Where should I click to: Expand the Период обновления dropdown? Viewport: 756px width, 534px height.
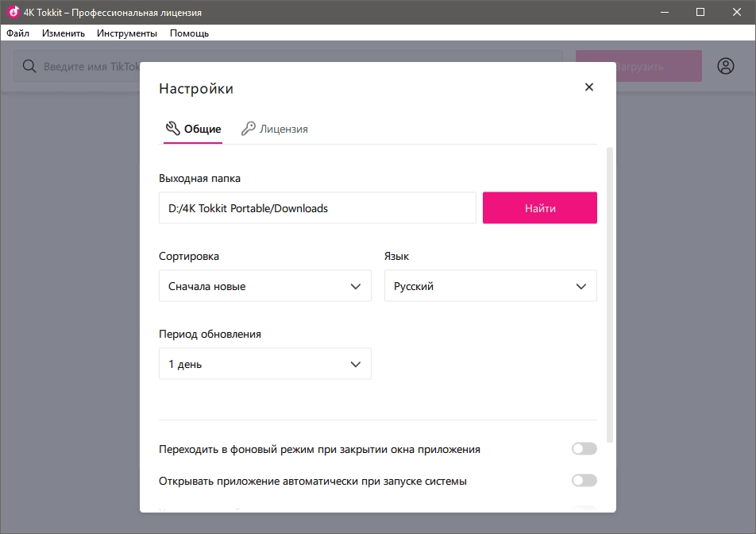pyautogui.click(x=264, y=364)
